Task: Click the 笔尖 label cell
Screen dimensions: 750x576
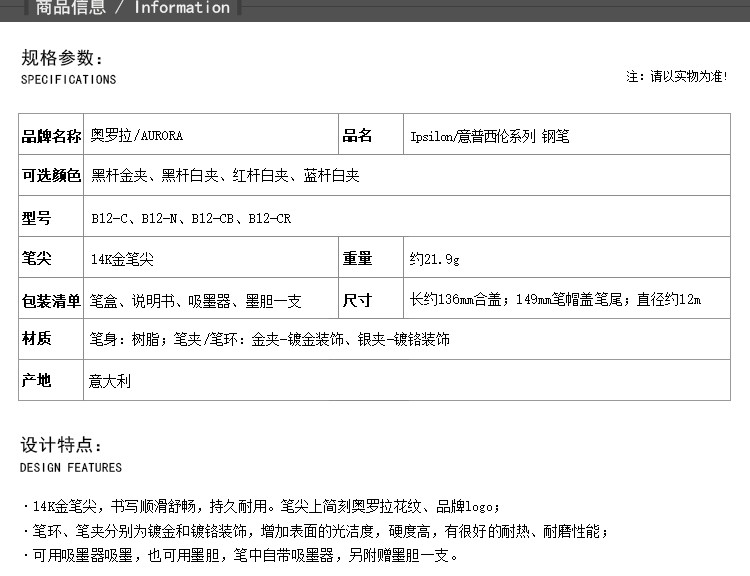Action: coord(51,257)
